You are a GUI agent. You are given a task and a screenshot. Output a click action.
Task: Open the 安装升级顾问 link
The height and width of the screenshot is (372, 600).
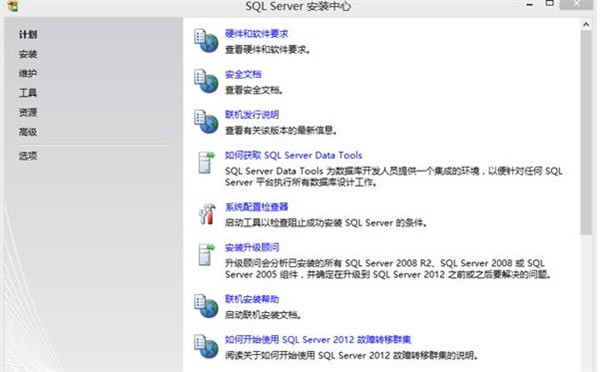[252, 247]
